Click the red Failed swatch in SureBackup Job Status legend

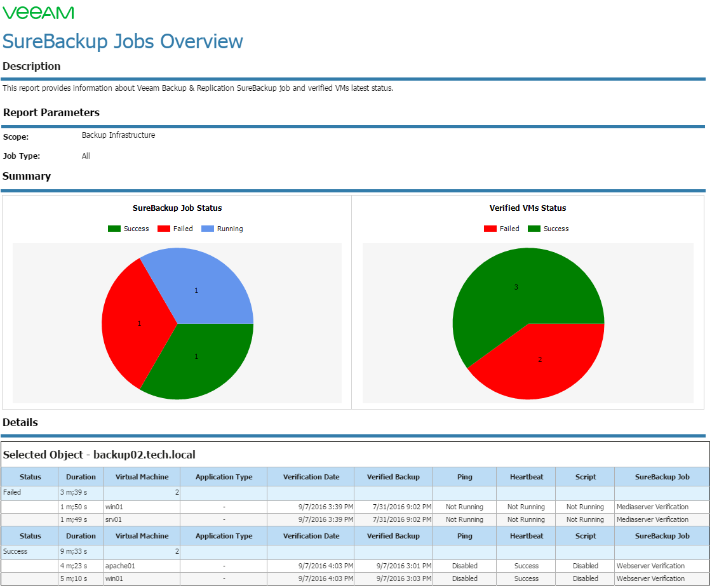(x=163, y=229)
